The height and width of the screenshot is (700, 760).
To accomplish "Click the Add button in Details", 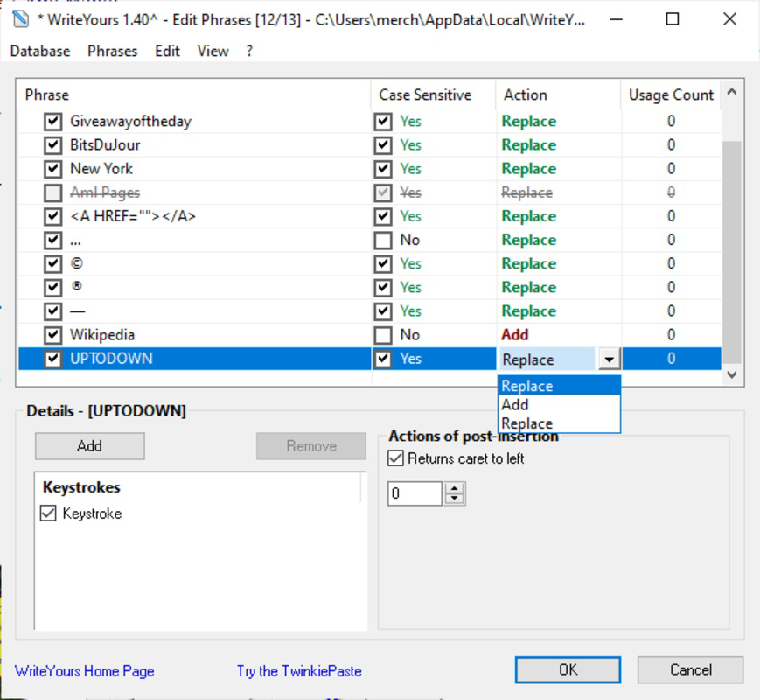I will 90,445.
